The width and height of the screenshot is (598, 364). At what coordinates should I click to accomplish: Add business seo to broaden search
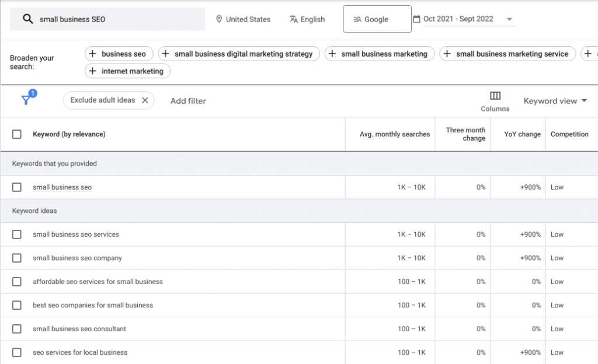click(x=119, y=54)
